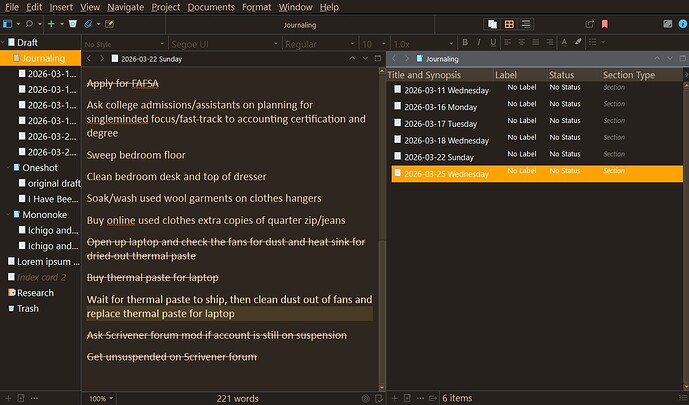Collapse the Mononoke folder in binder
689x405 pixels.
click(8, 214)
